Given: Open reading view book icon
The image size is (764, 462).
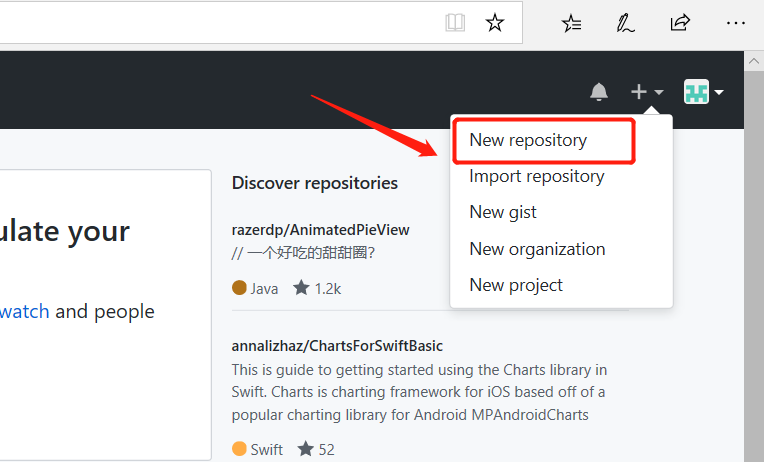Looking at the screenshot, I should click(455, 22).
